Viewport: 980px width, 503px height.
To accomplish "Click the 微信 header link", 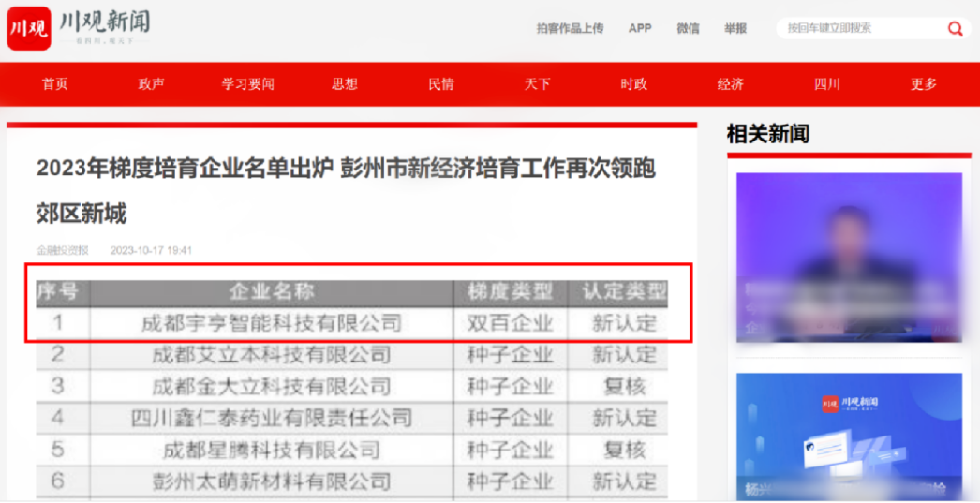I will (x=688, y=29).
